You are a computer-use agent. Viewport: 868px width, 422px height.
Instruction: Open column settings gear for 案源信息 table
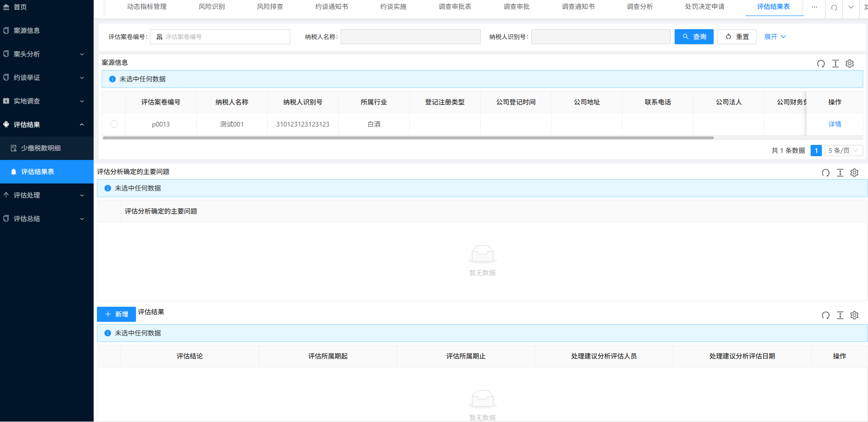(850, 64)
